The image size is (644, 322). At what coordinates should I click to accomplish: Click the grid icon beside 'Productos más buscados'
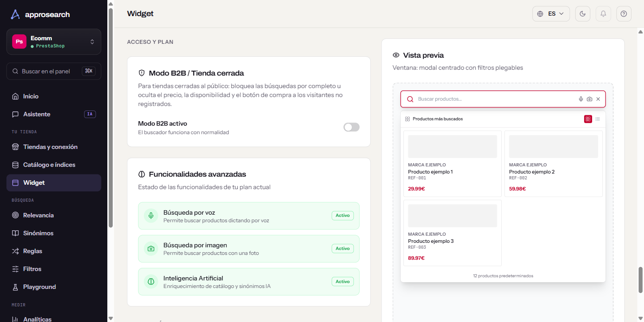click(x=407, y=119)
